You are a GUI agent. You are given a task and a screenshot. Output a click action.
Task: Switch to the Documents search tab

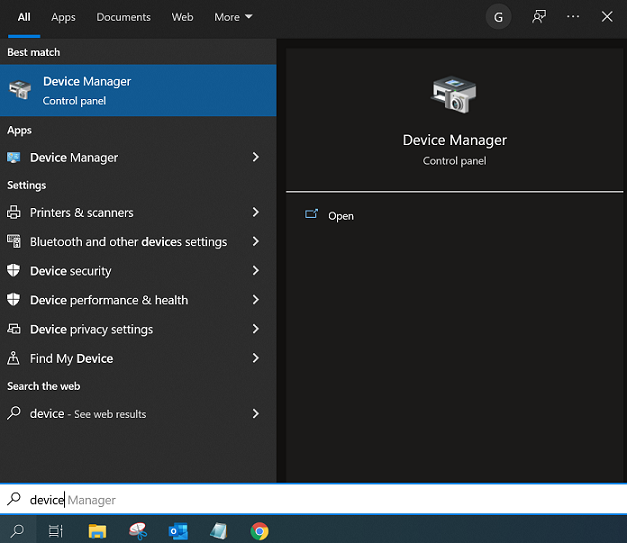[123, 17]
